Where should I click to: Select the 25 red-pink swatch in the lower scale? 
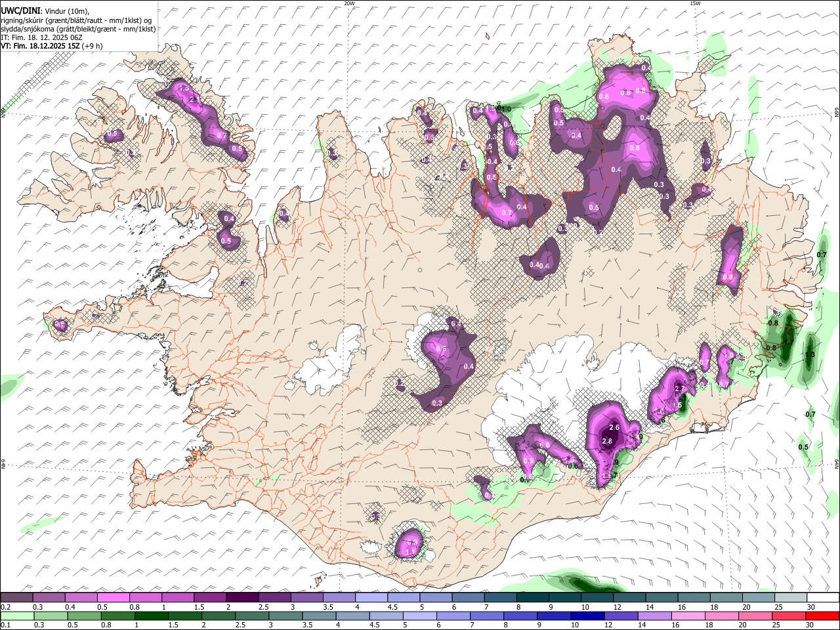788,616
